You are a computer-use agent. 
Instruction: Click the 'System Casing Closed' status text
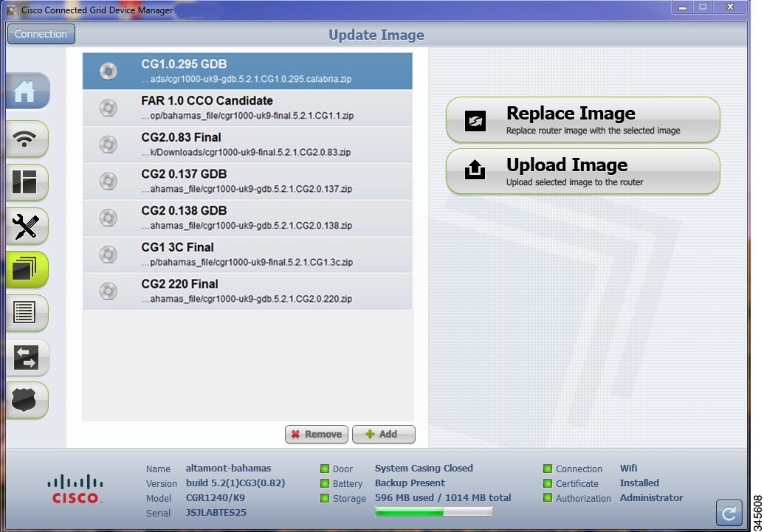424,469
